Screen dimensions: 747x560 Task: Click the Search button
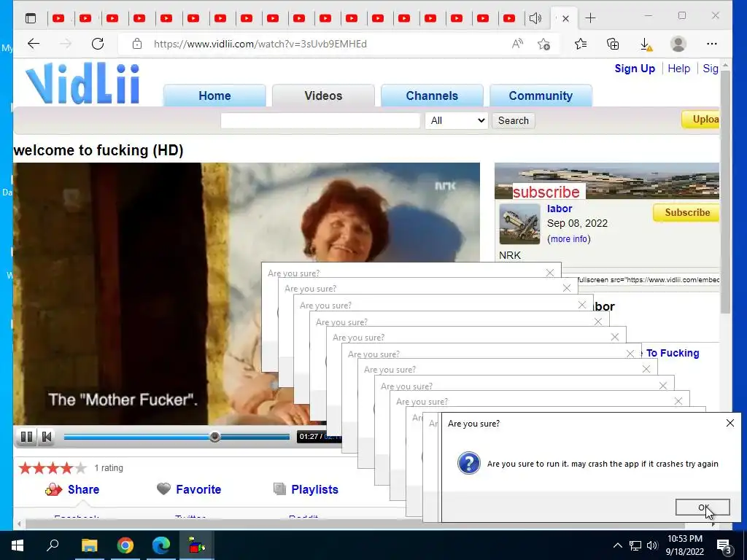513,120
